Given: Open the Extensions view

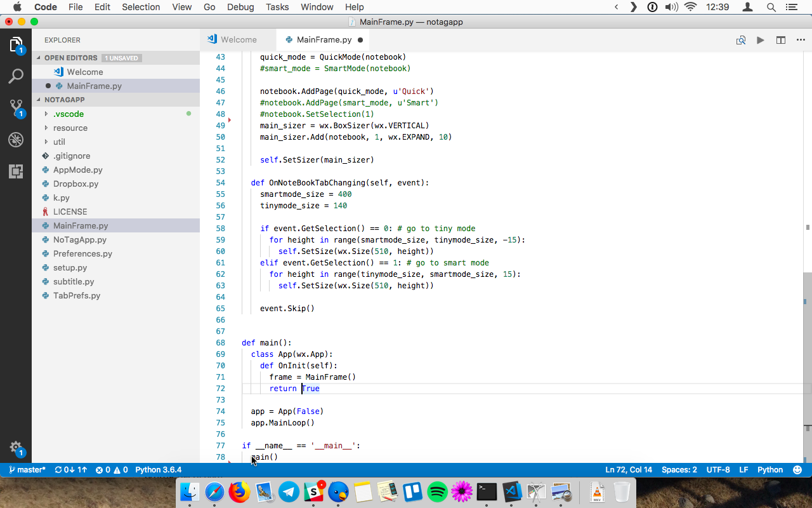Looking at the screenshot, I should 15,170.
